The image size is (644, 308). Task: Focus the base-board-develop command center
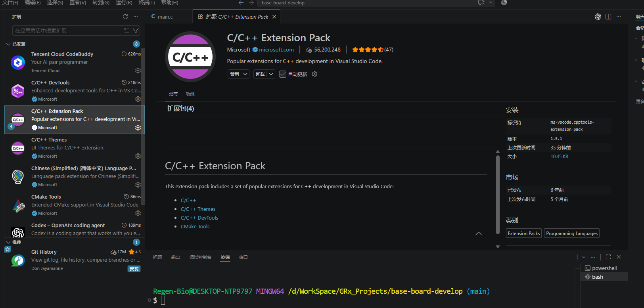[366, 3]
